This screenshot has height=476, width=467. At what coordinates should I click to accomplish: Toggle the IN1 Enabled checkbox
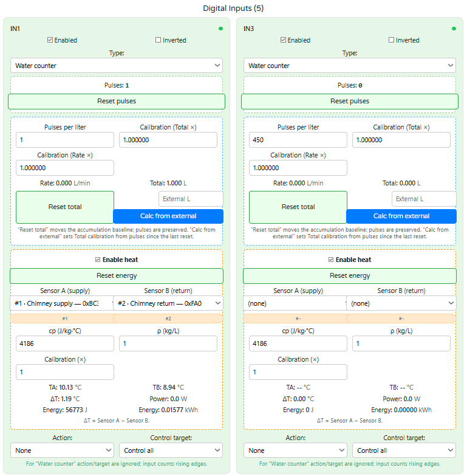coord(50,40)
